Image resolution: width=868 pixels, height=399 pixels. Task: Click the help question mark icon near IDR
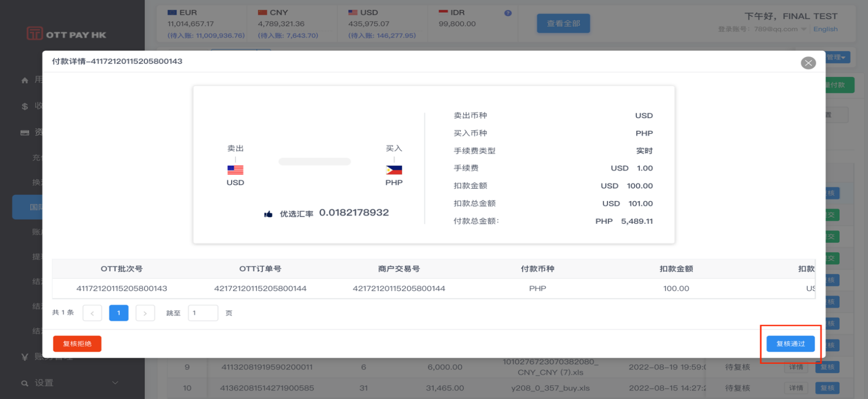point(508,13)
